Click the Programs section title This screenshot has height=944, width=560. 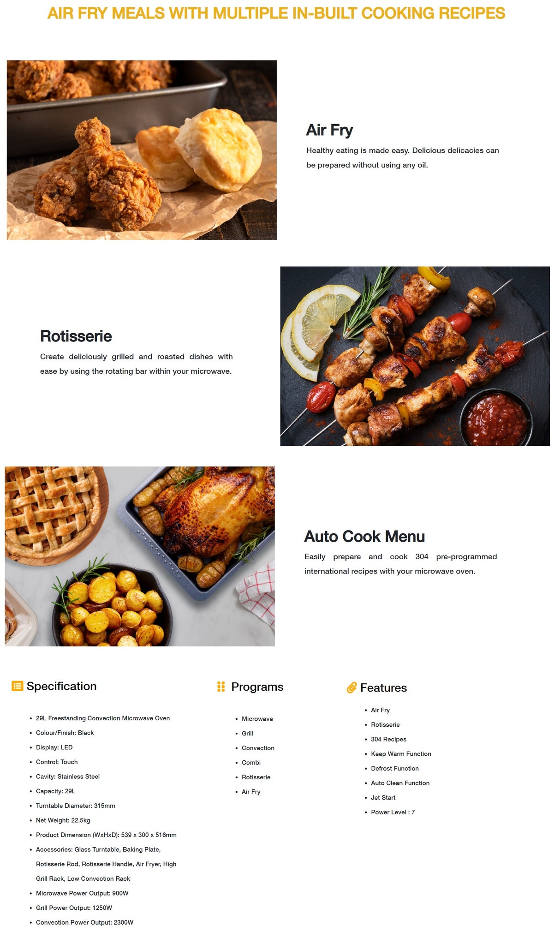[x=257, y=687]
